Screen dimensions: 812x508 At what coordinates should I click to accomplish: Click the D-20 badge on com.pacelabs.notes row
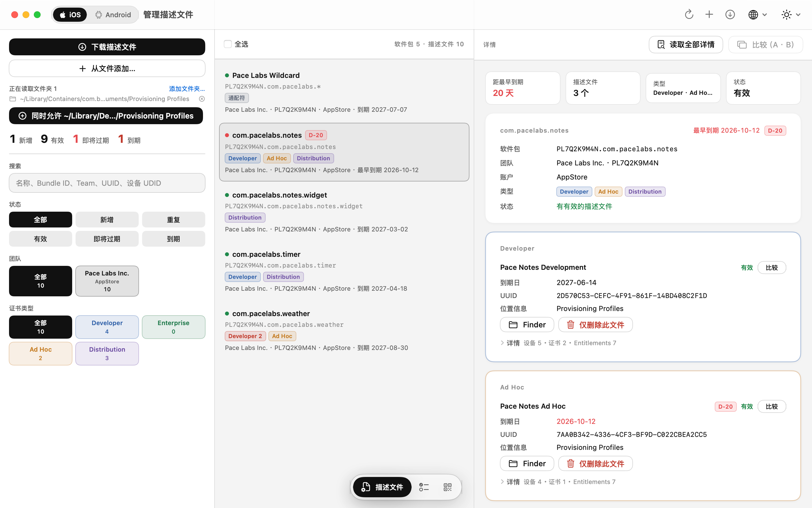coord(315,135)
